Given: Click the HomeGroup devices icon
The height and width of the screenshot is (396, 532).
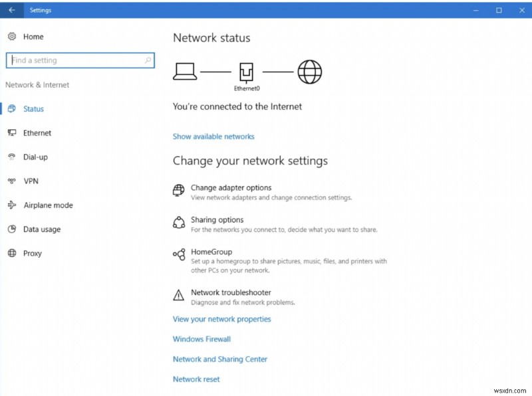Looking at the screenshot, I should (x=178, y=254).
